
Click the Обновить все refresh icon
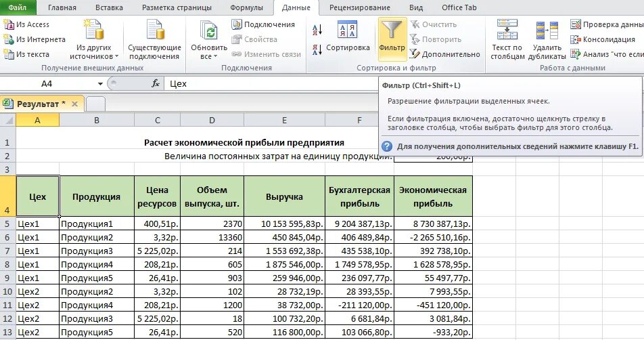pyautogui.click(x=208, y=30)
